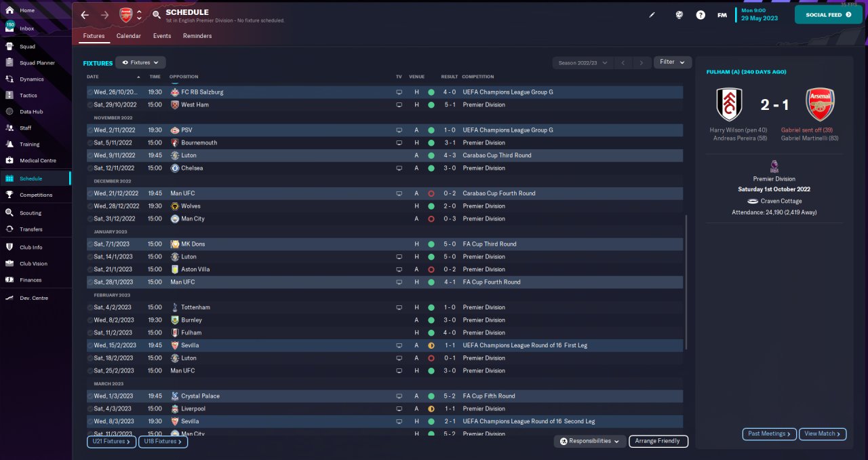Go to the Squad screen
Image resolution: width=868 pixels, height=460 pixels.
(27, 47)
